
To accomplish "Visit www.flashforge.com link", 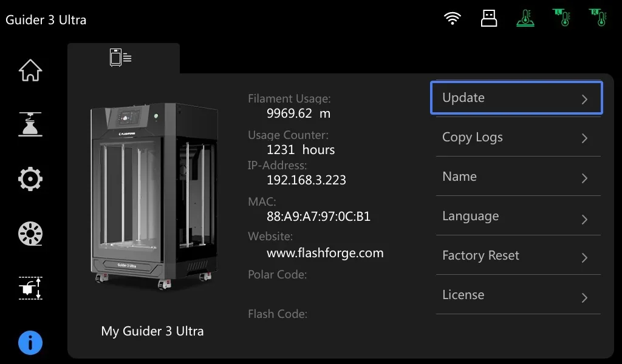I will 325,253.
